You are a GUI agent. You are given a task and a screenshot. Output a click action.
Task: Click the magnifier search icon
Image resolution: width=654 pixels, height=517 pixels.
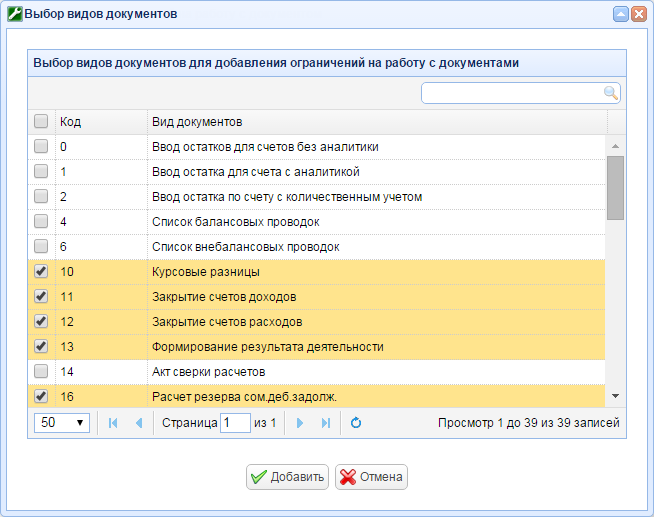(611, 93)
